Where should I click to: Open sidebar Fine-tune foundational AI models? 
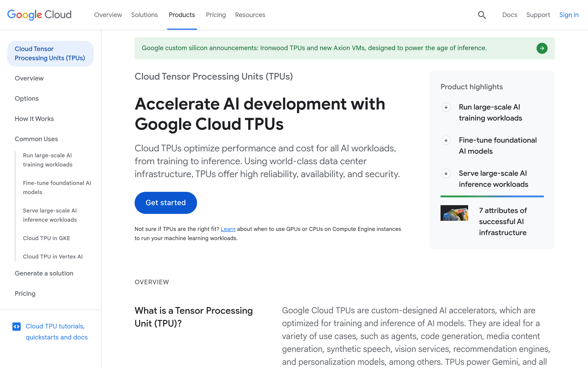57,187
